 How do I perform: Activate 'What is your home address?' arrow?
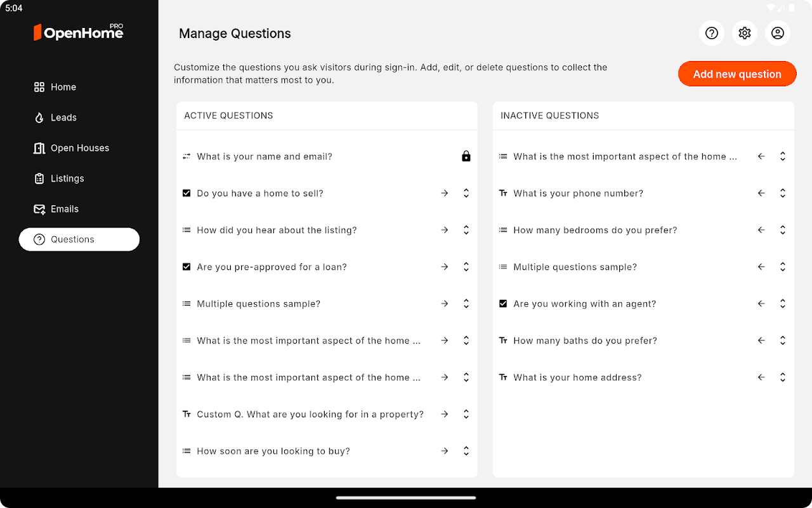click(x=761, y=377)
